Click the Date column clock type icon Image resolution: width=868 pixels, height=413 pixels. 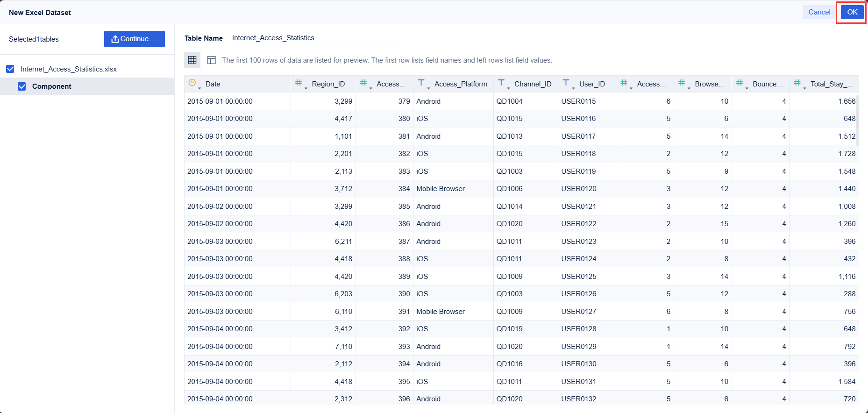[x=192, y=83]
